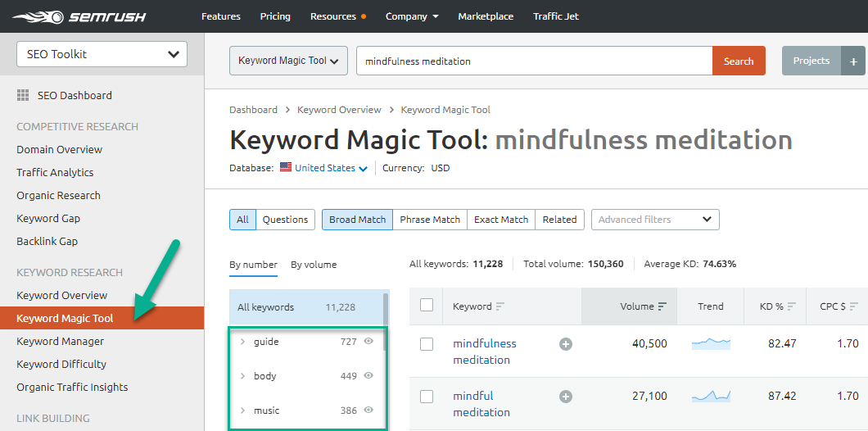The height and width of the screenshot is (431, 868).
Task: Open Pricing in top navigation
Action: [275, 16]
